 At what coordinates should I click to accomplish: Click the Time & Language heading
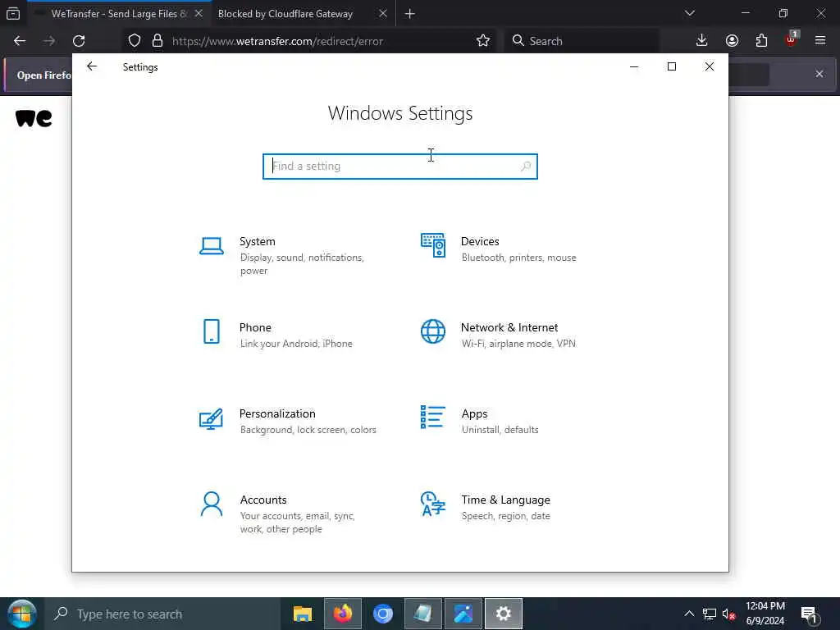click(505, 500)
